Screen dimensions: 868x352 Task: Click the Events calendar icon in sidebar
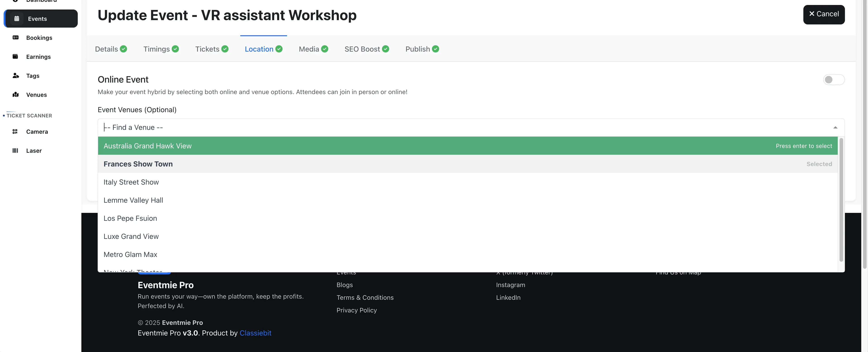(x=17, y=19)
